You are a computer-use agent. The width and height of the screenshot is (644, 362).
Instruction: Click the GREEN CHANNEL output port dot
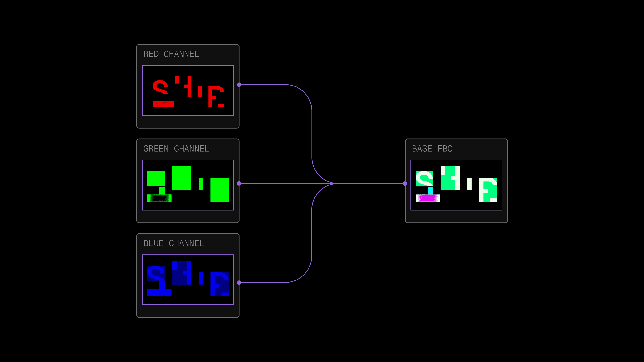(x=240, y=184)
